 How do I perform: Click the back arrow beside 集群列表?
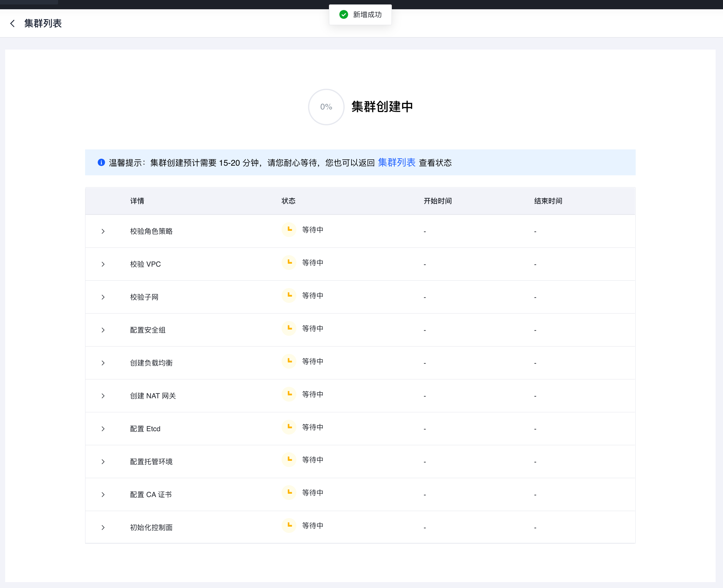13,24
